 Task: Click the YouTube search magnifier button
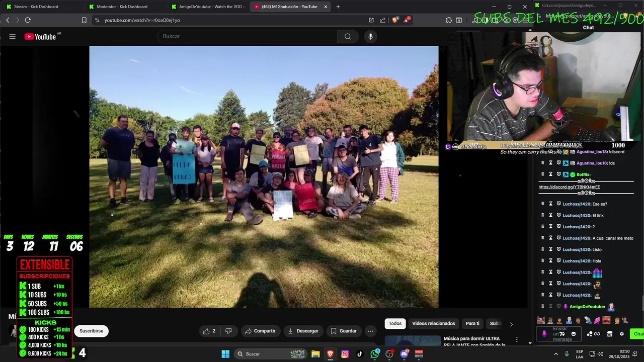click(348, 36)
